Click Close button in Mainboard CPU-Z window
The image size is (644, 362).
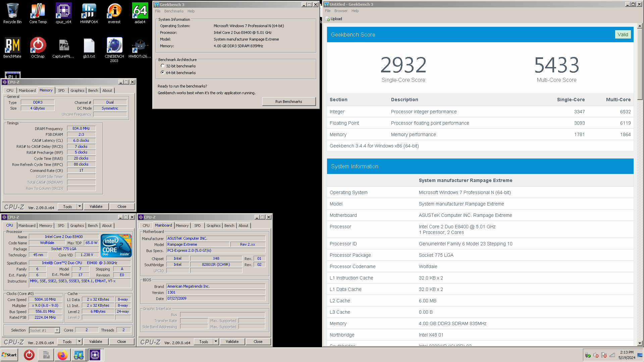258,342
